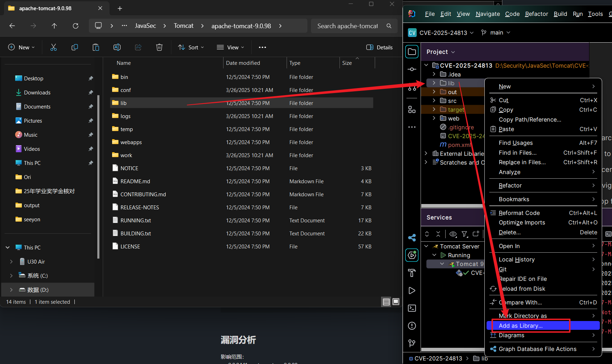
Task: Select the conf folder in file list
Action: coord(241,90)
